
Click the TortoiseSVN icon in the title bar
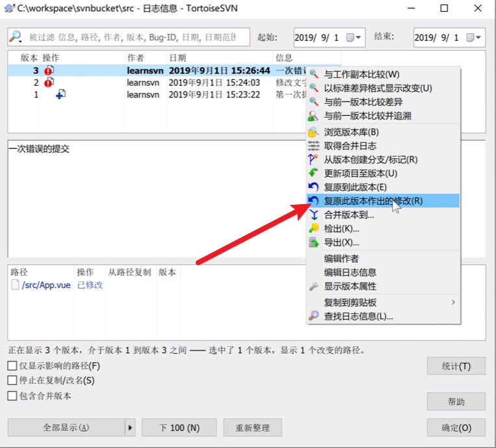(x=9, y=8)
